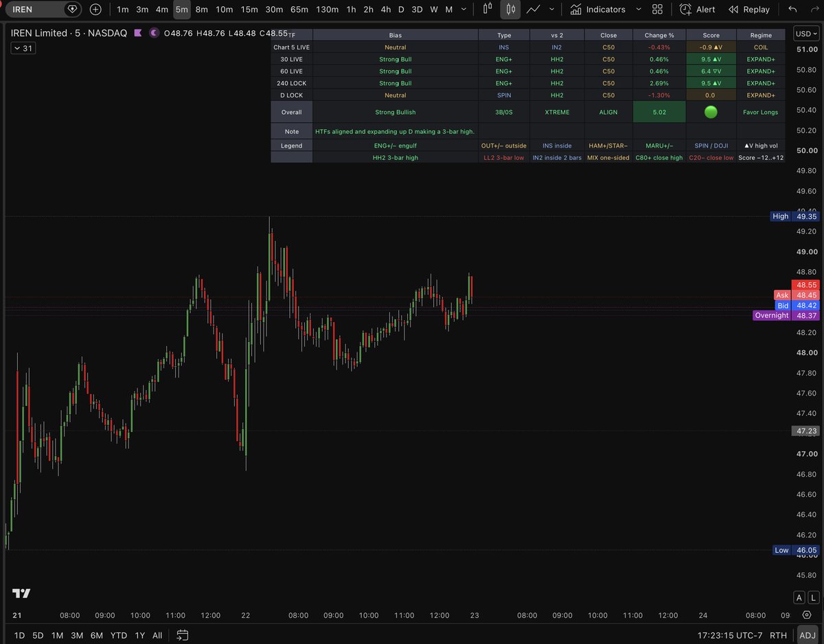Switch to the 1m interval
This screenshot has height=644, width=824.
point(122,10)
